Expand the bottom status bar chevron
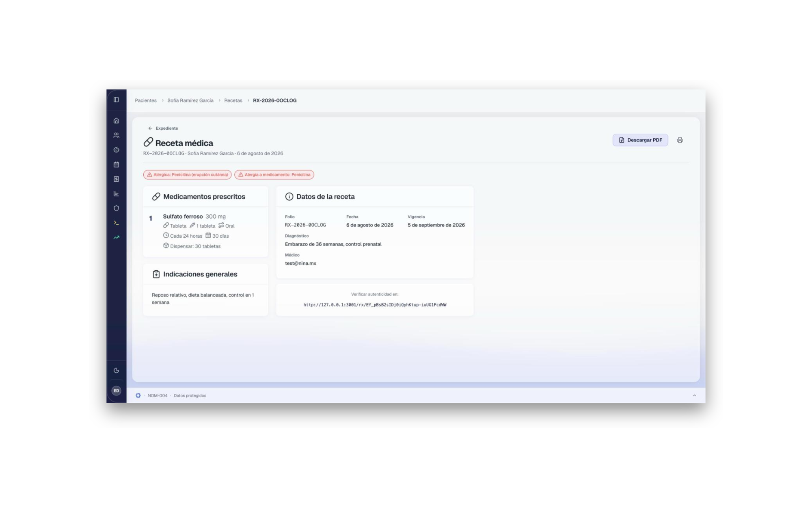The image size is (812, 508). (694, 395)
